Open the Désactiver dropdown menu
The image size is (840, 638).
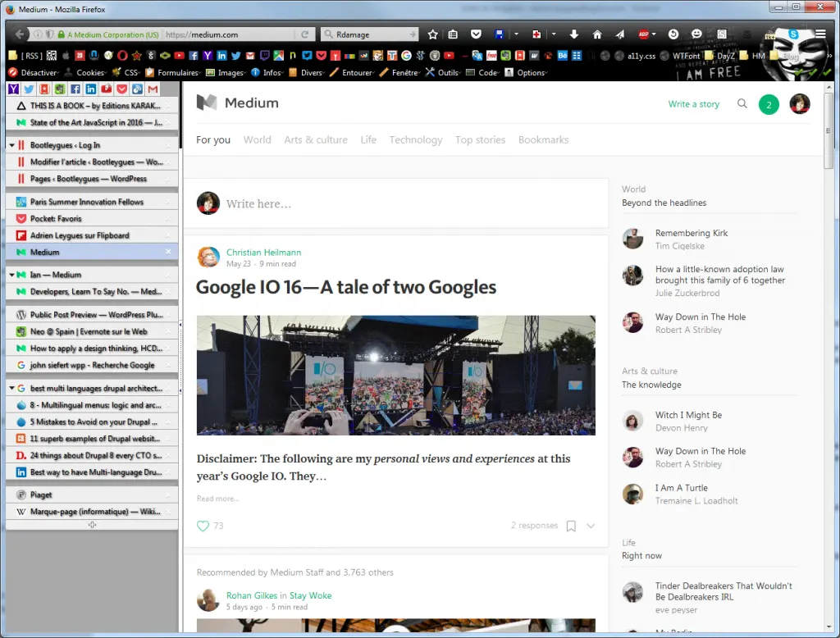tap(33, 72)
